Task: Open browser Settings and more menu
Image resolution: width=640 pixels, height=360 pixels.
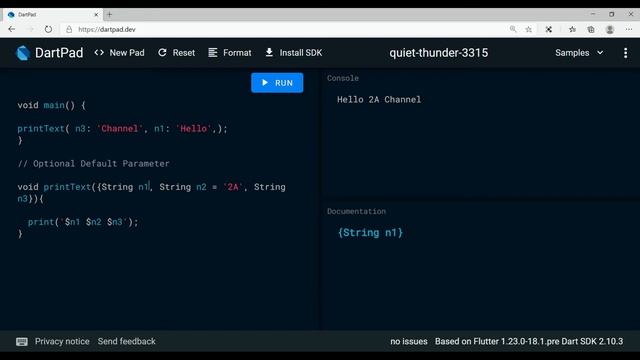Action: click(x=629, y=29)
